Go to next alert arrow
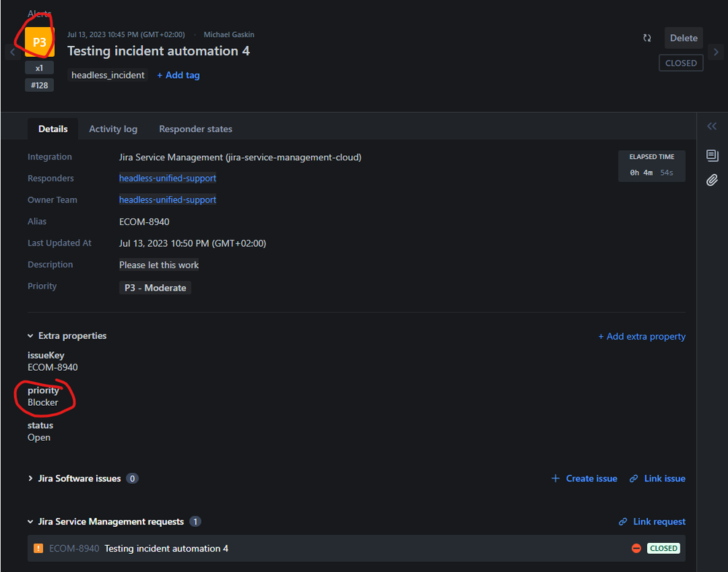Image resolution: width=728 pixels, height=572 pixels. (x=716, y=52)
